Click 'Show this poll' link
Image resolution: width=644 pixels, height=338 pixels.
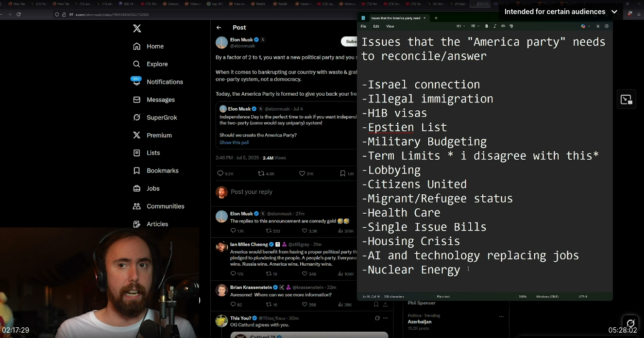click(x=234, y=142)
